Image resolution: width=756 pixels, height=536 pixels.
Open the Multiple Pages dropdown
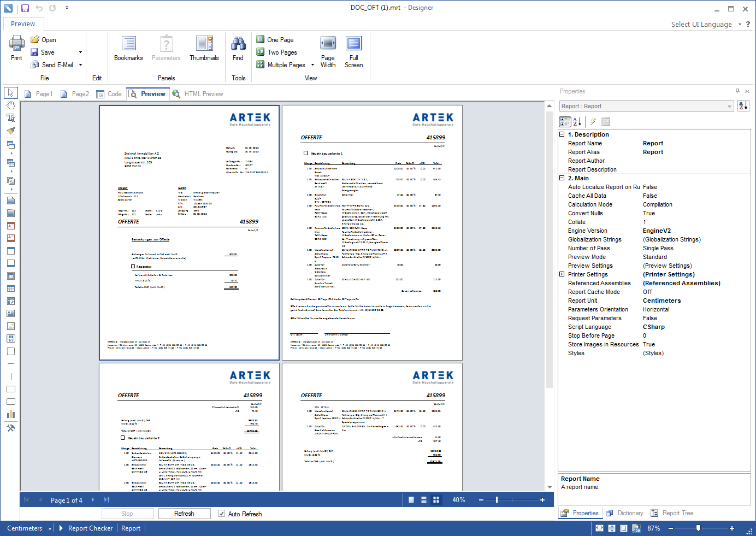pyautogui.click(x=312, y=65)
